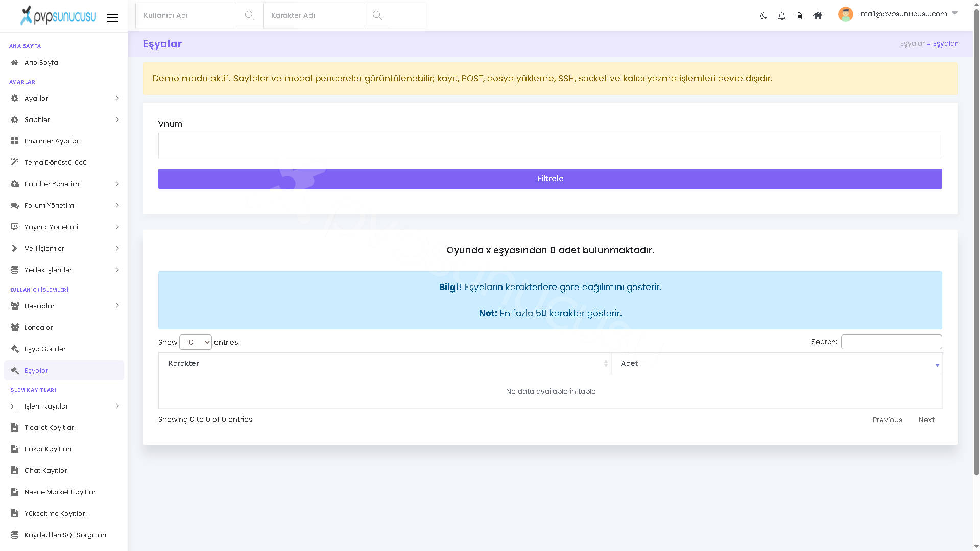Toggle the sidebar with hamburger menu icon
The width and height of the screenshot is (980, 551).
coord(112,18)
